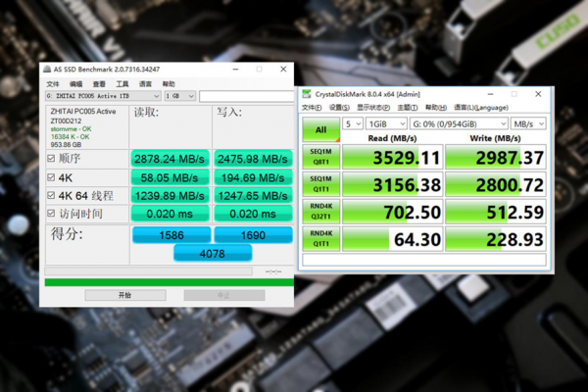The height and width of the screenshot is (392, 588).
Task: Click the green progress bar in AS SSD
Action: pos(170,282)
